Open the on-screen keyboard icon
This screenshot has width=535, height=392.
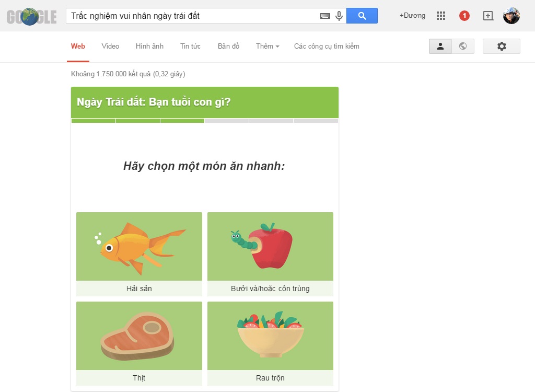pos(325,16)
